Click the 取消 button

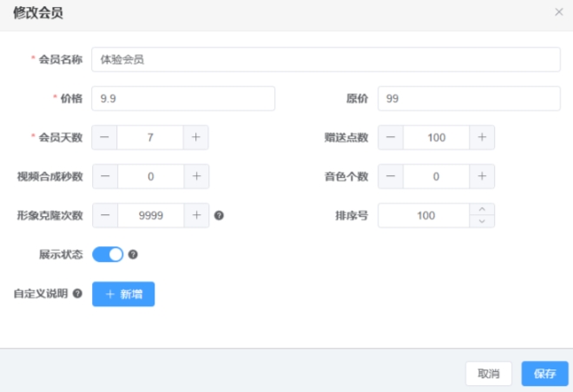click(x=489, y=374)
